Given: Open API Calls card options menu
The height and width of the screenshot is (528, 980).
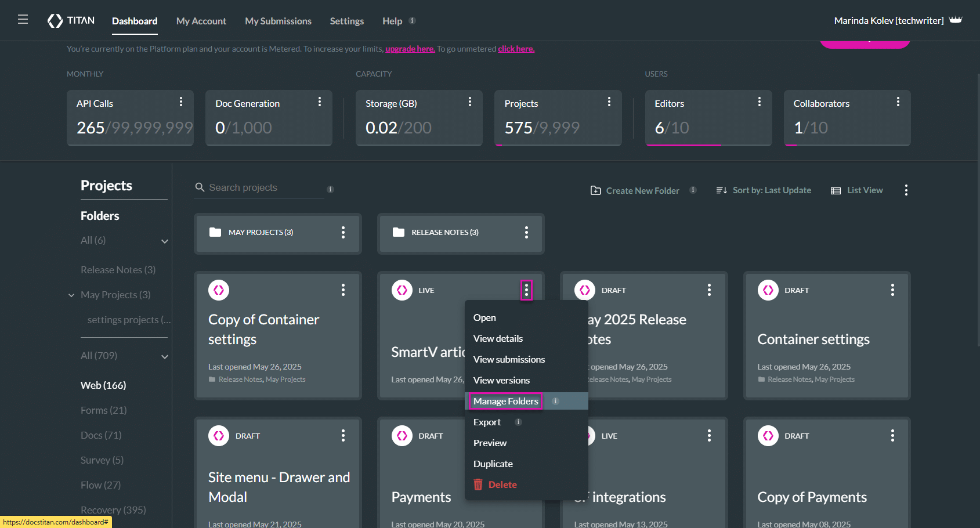Looking at the screenshot, I should [181, 102].
